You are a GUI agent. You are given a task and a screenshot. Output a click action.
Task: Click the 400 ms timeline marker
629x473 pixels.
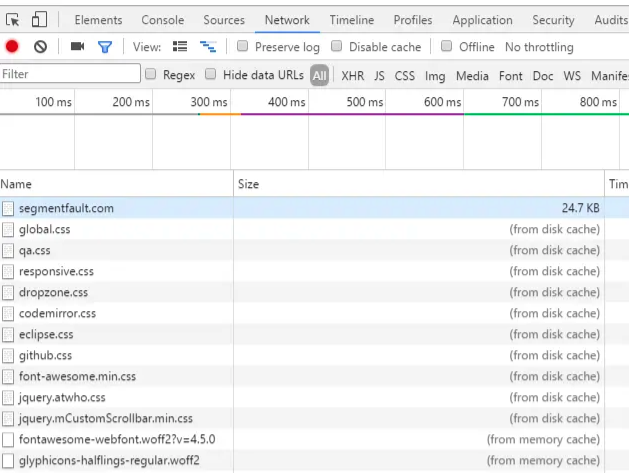coord(287,102)
